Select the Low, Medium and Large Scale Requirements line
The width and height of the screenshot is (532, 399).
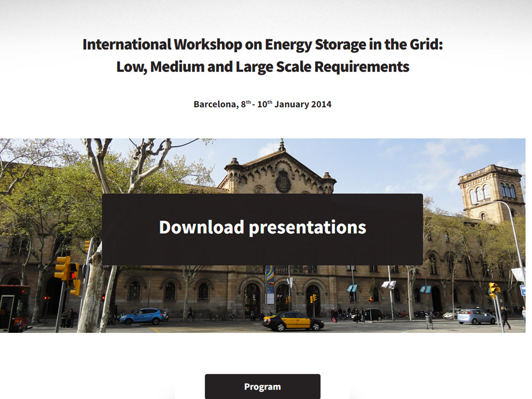click(262, 67)
